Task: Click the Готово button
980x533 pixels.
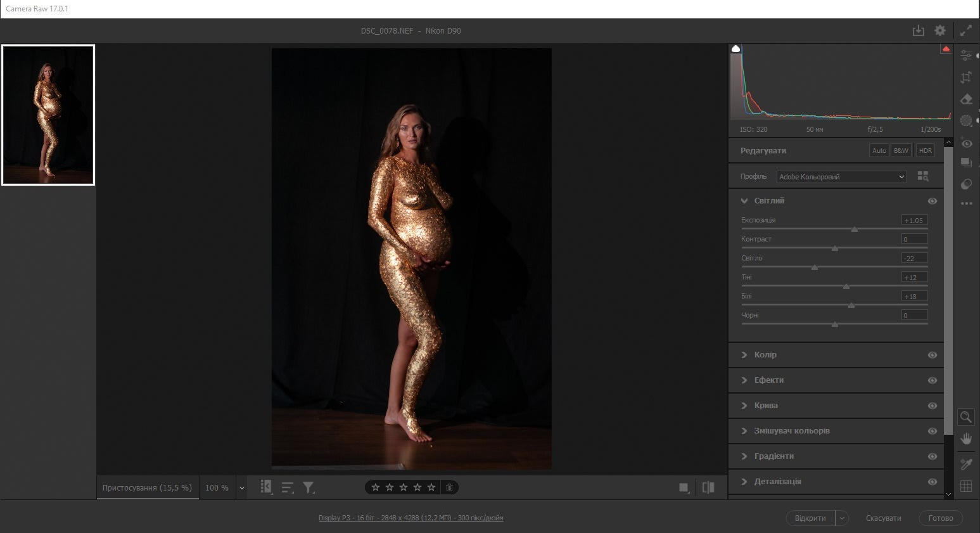Action: coord(941,518)
